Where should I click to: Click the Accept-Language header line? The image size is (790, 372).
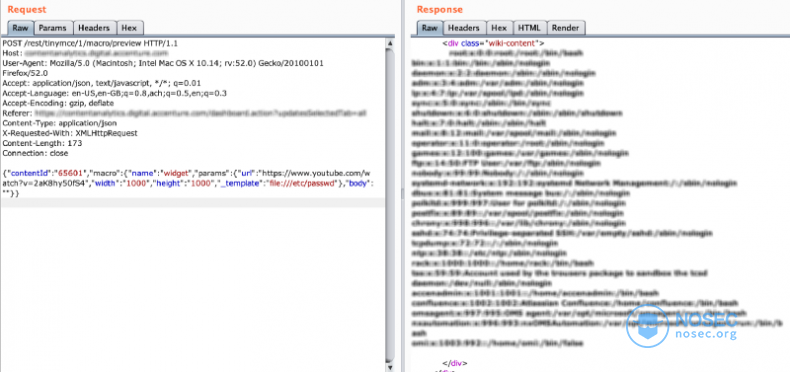[x=114, y=93]
